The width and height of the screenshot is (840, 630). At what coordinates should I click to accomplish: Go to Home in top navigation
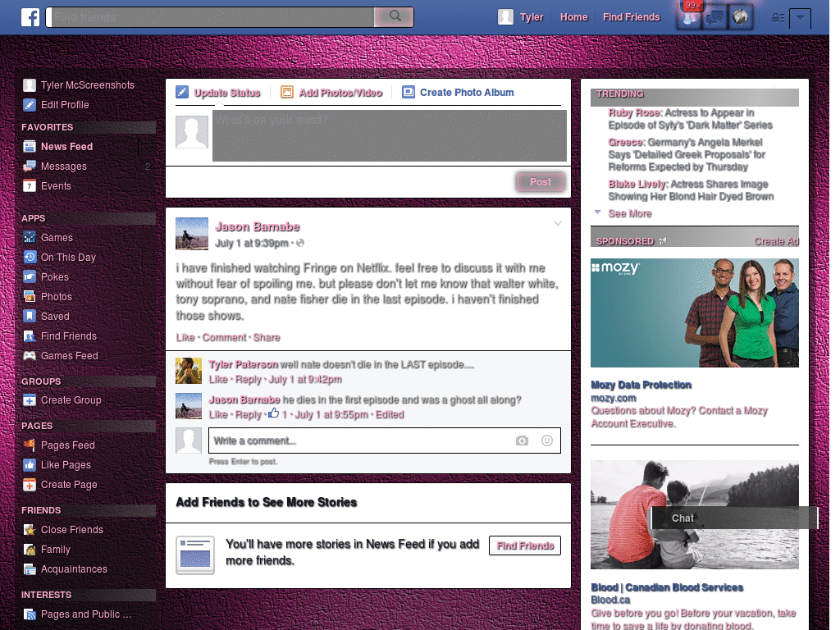573,17
